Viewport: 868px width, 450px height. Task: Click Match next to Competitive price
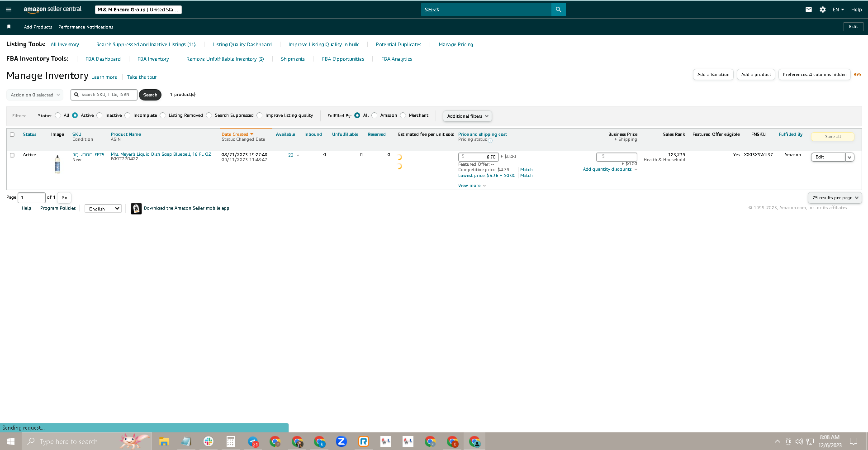click(x=526, y=170)
